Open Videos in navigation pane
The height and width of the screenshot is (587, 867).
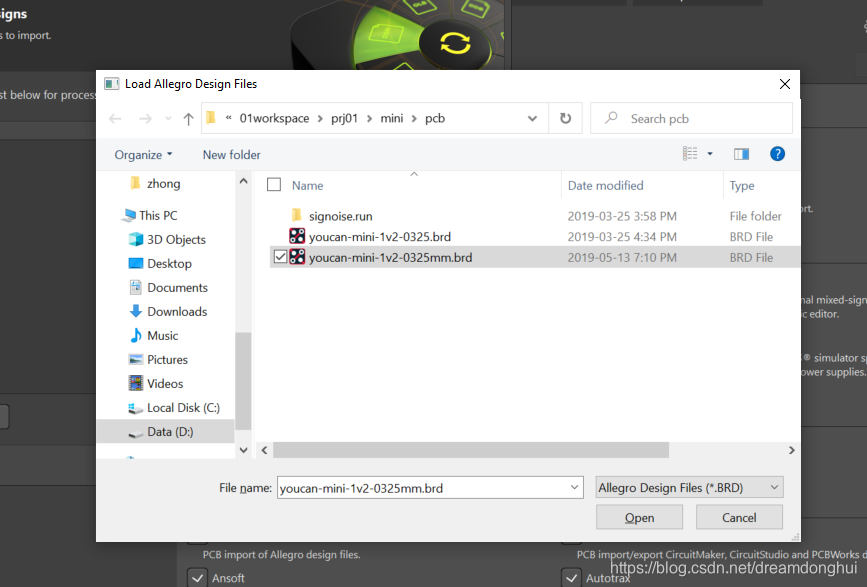coord(165,384)
